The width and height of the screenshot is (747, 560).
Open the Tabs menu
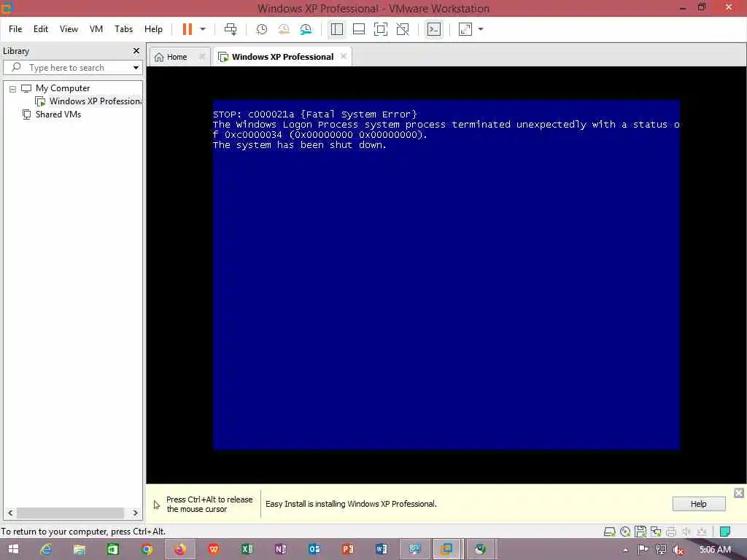123,29
